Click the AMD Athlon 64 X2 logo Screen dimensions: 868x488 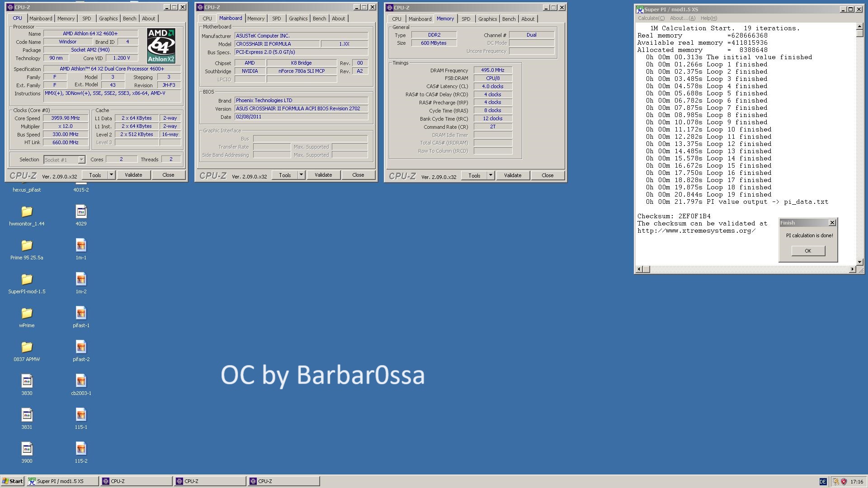161,46
